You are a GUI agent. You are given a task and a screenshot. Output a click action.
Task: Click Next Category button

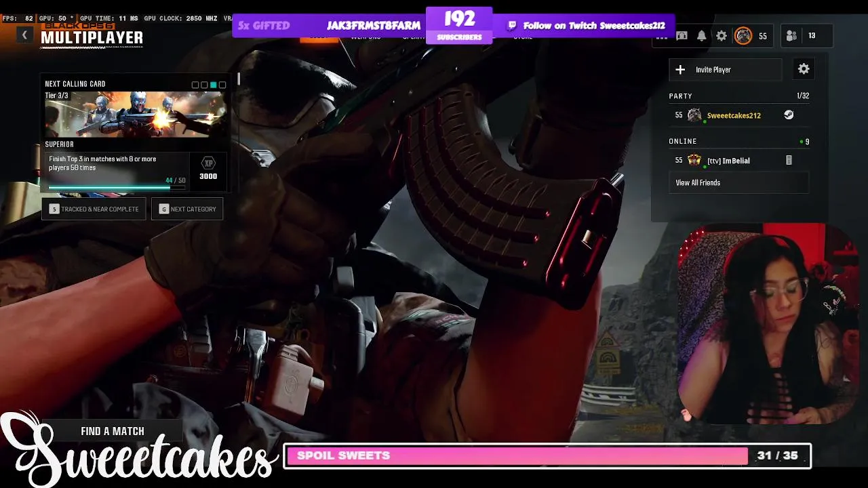pos(187,209)
